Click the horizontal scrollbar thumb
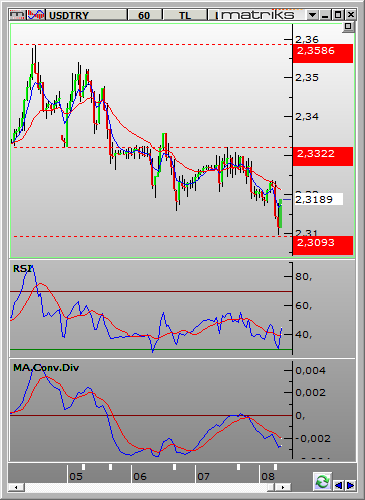365x500 pixels. click(x=271, y=487)
